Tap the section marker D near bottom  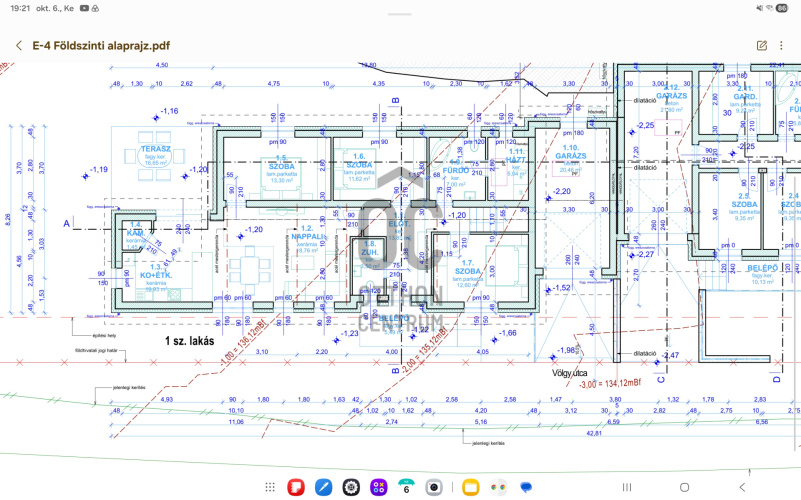click(x=776, y=379)
